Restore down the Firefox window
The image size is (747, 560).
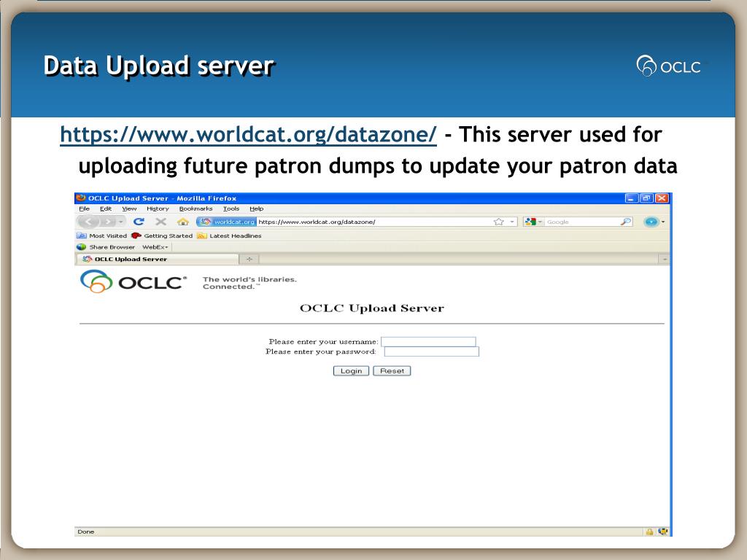(x=646, y=198)
